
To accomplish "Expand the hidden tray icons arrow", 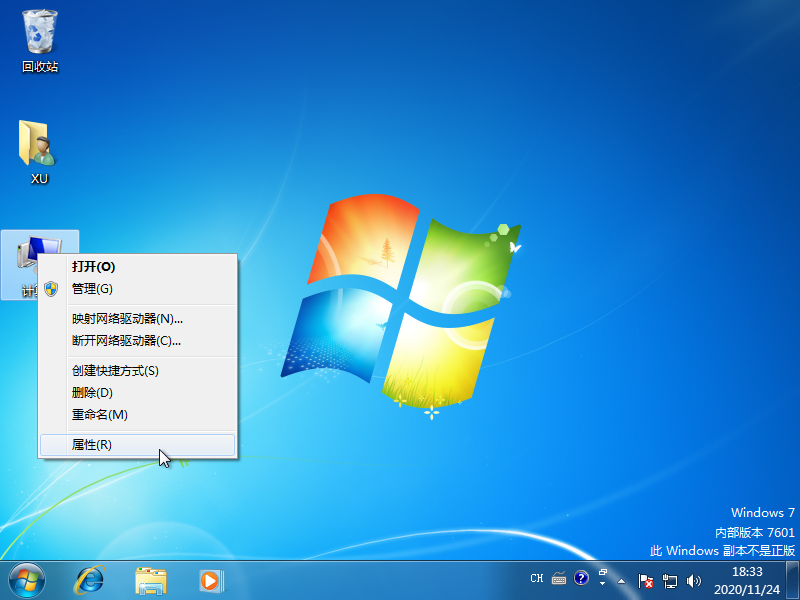I will click(621, 580).
